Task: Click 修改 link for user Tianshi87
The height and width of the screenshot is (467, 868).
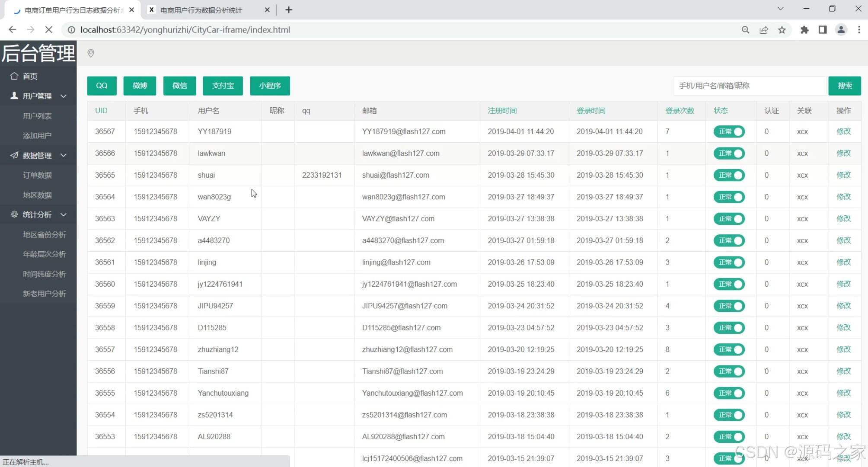Action: 843,371
